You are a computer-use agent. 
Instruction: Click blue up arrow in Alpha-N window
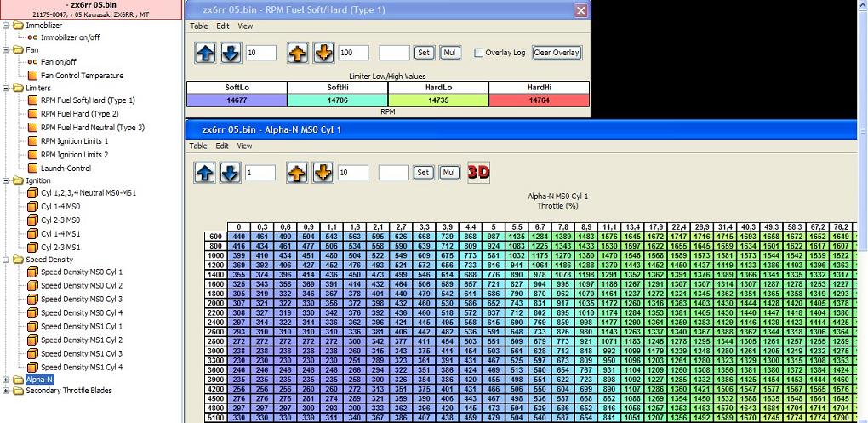[205, 172]
